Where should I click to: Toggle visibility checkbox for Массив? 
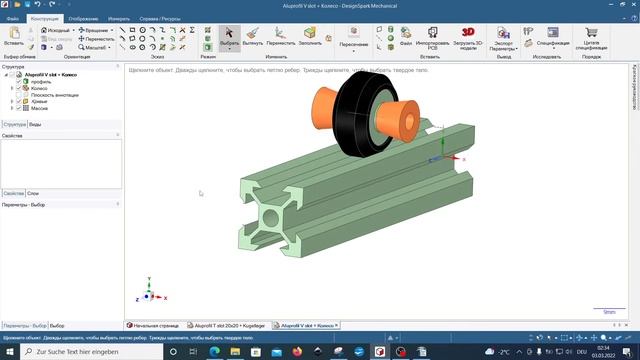click(x=18, y=108)
